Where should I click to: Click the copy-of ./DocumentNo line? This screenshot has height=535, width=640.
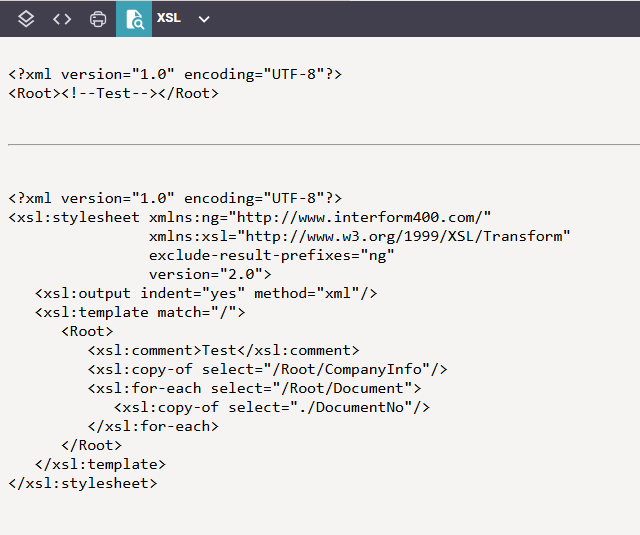[272, 407]
